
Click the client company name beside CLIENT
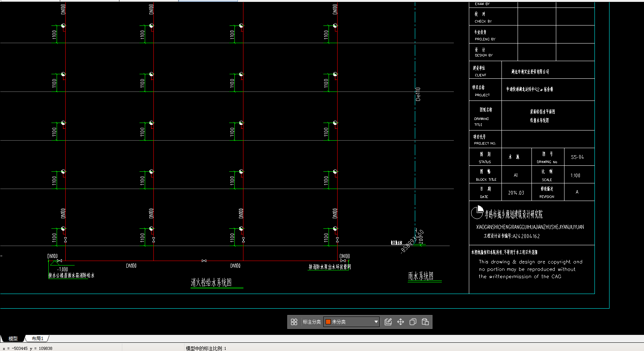530,72
